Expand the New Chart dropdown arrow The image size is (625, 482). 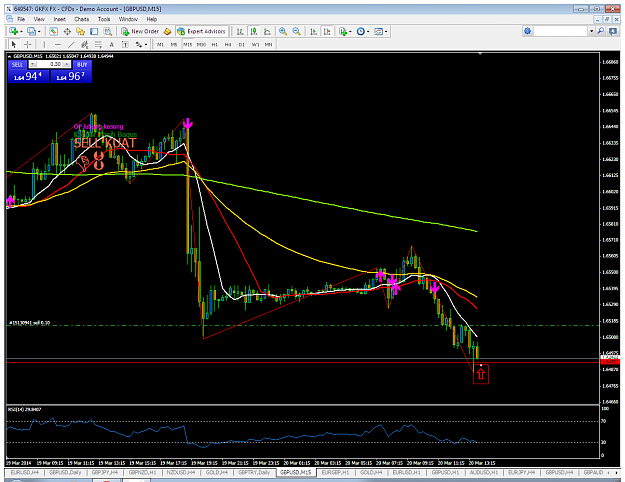[x=21, y=31]
